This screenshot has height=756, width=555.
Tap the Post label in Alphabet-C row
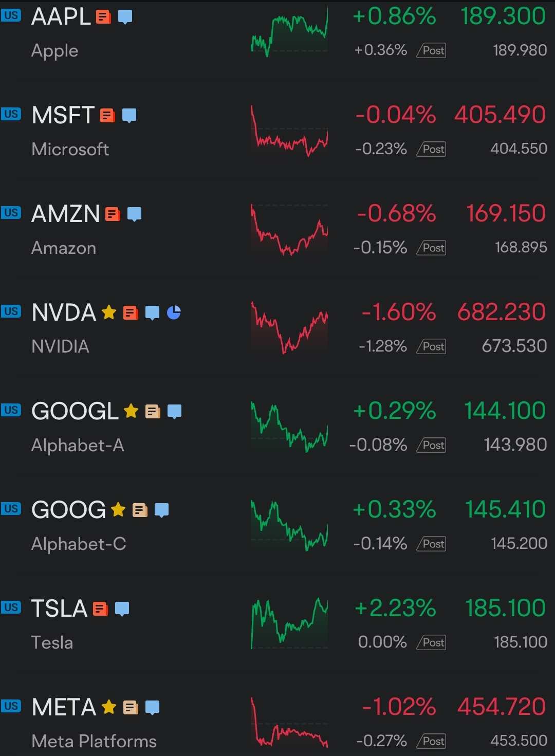point(432,544)
